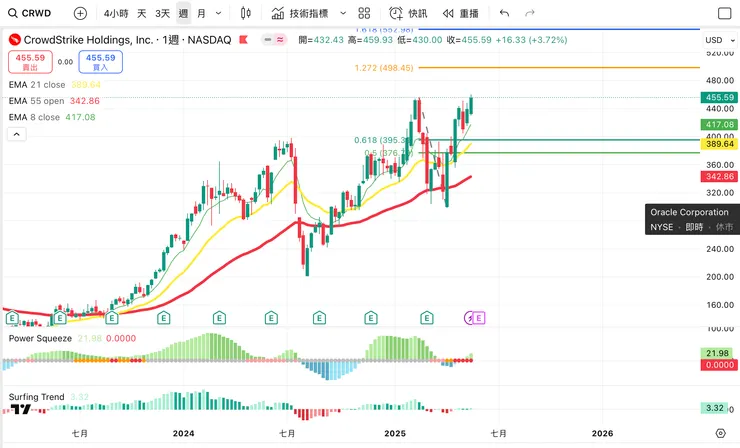The width and height of the screenshot is (740, 448).
Task: Select the EMA 21 close legend
Action: (55, 85)
